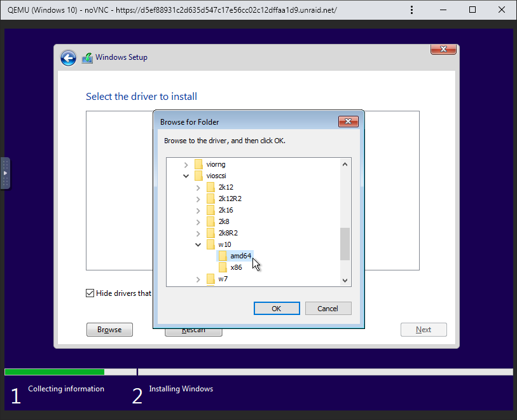517x420 pixels.
Task: Click the 'Collecting information' step label
Action: [66, 389]
